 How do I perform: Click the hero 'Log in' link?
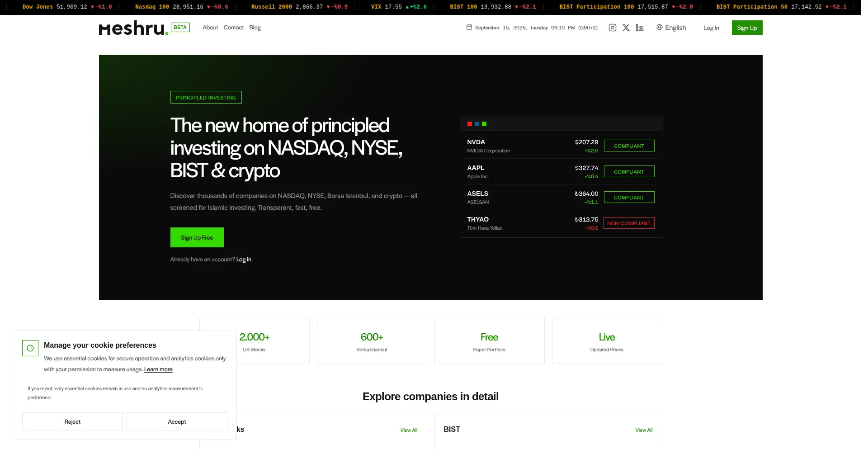244,260
